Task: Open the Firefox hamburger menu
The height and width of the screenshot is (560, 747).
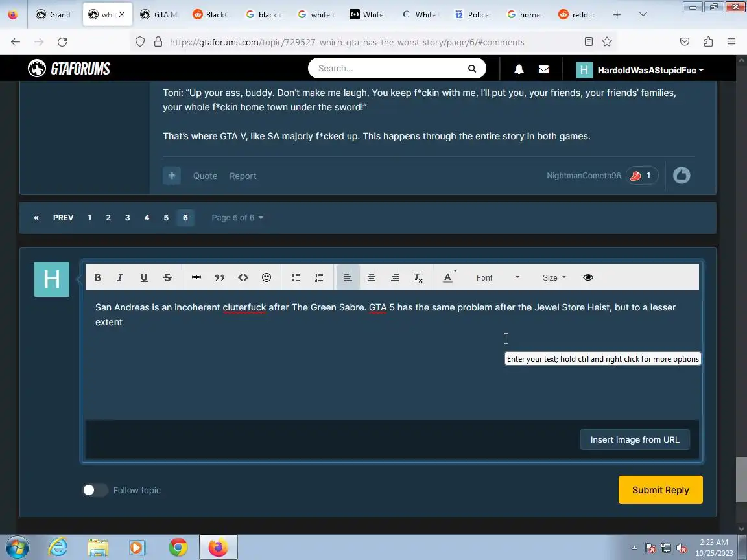Action: pyautogui.click(x=731, y=42)
